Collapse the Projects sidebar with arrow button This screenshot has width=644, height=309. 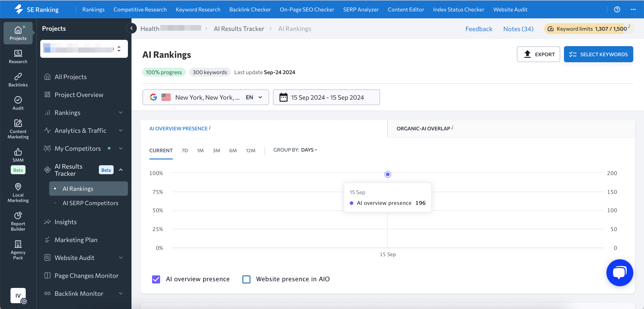[x=131, y=28]
